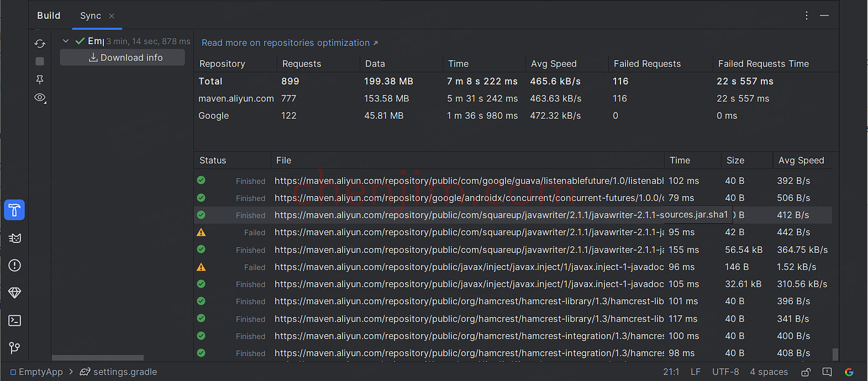Click the green success check beside Em node
The image size is (868, 381).
[x=80, y=41]
